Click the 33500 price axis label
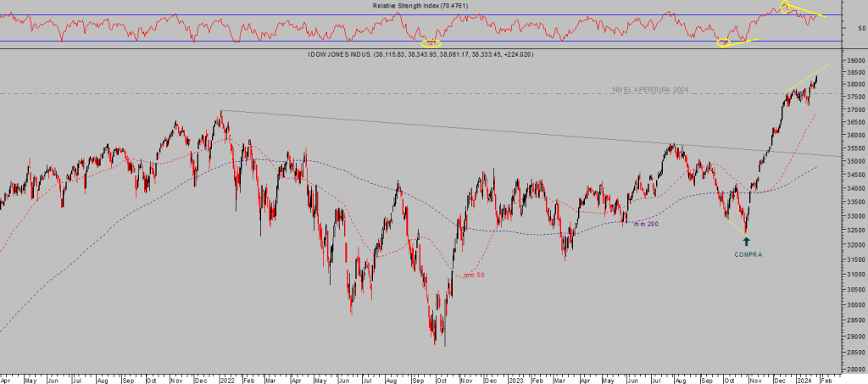This screenshot has height=384, width=868. coord(855,203)
